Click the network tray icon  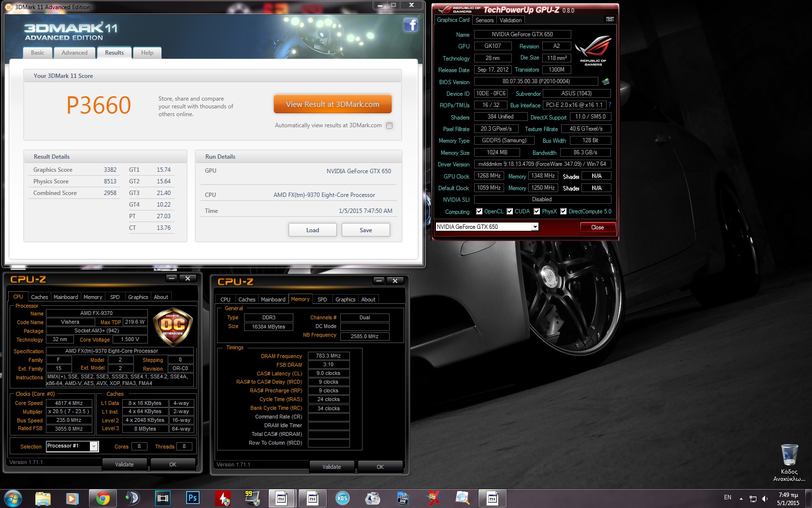(x=753, y=498)
